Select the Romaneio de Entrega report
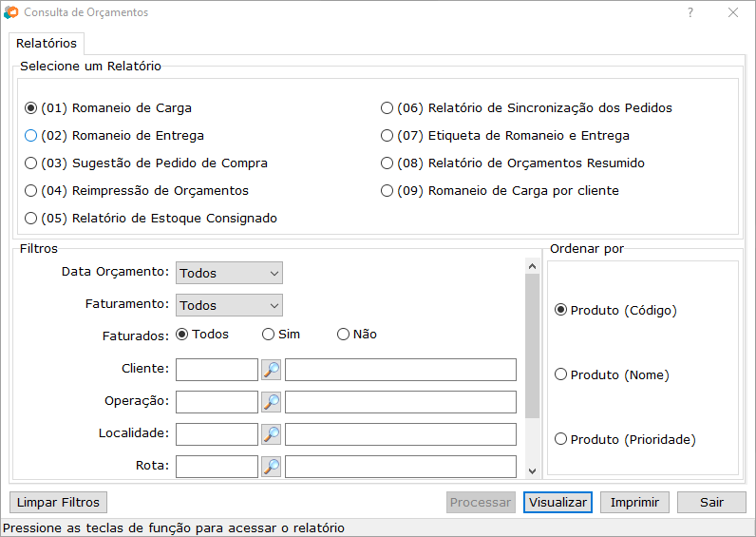This screenshot has width=756, height=537. point(31,136)
